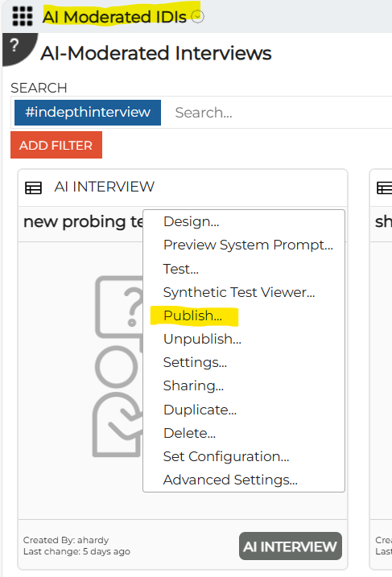Open Settings... menu item
Screen dimensions: 392x577
[195, 362]
